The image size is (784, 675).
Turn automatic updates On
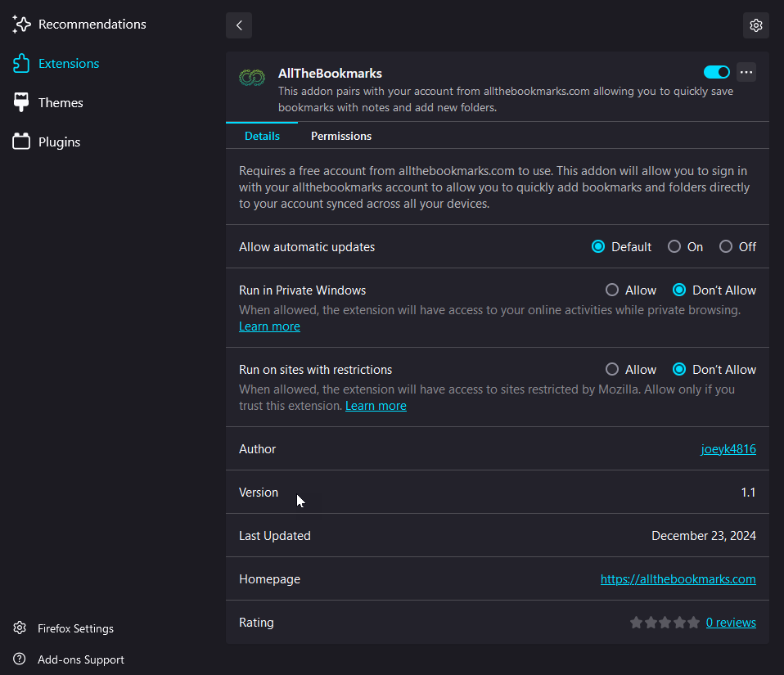coord(674,246)
